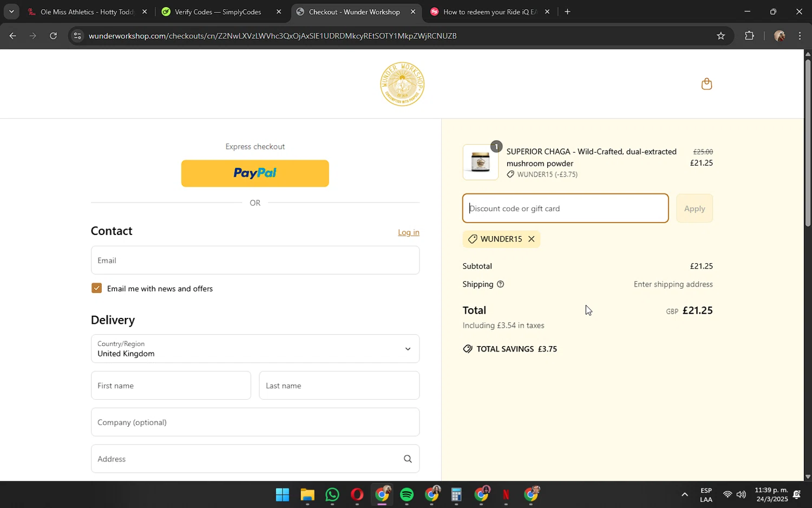Click the Wunder Workshop logo

[x=402, y=84]
